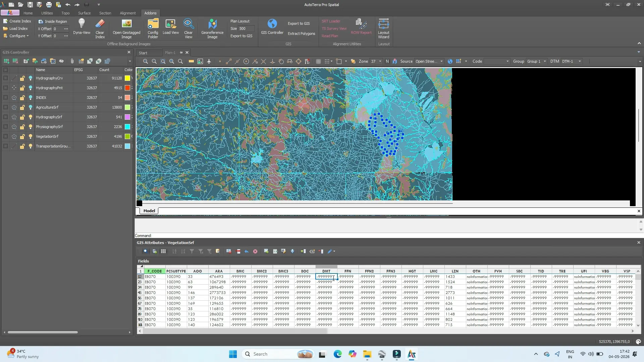Select the circle draw tool in map toolbar

(x=246, y=61)
